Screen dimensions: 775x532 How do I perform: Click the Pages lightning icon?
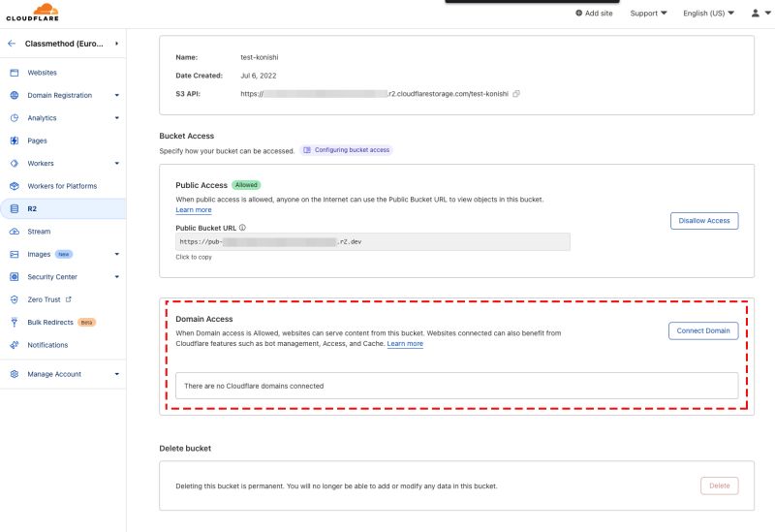(x=15, y=141)
